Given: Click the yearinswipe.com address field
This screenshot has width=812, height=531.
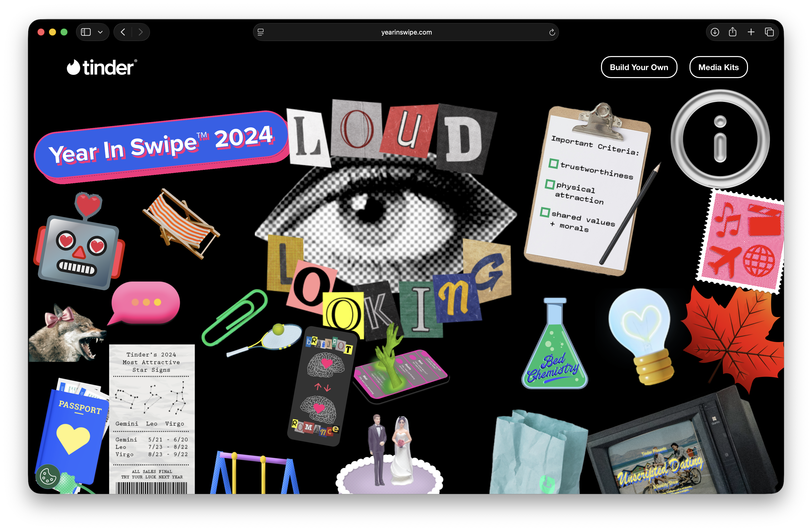Looking at the screenshot, I should (x=406, y=32).
